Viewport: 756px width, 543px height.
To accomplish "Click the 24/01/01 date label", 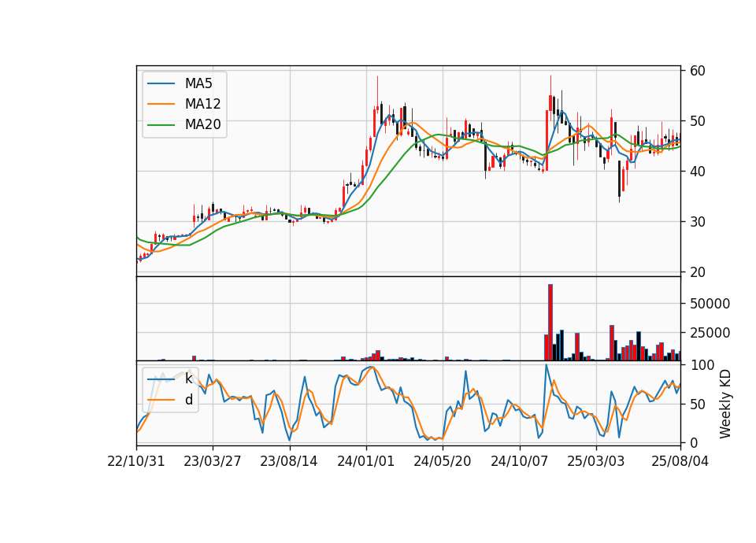I will pyautogui.click(x=366, y=461).
